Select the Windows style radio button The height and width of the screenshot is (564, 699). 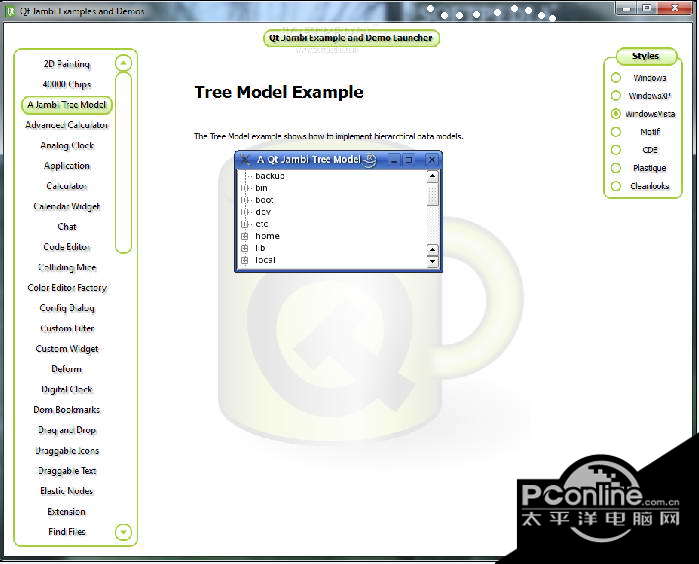(x=616, y=78)
